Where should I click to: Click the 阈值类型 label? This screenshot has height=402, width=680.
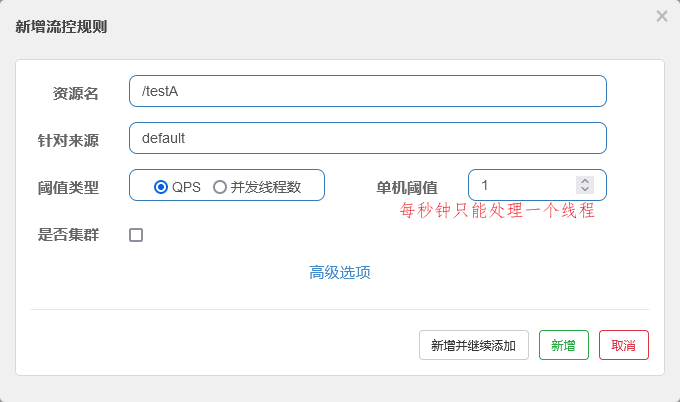click(x=68, y=187)
